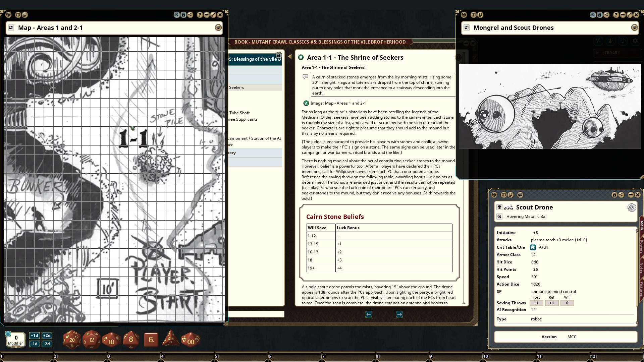Toggle the lock icon in the Scout Drone sheet
This screenshot has height=362, width=644.
(x=614, y=195)
